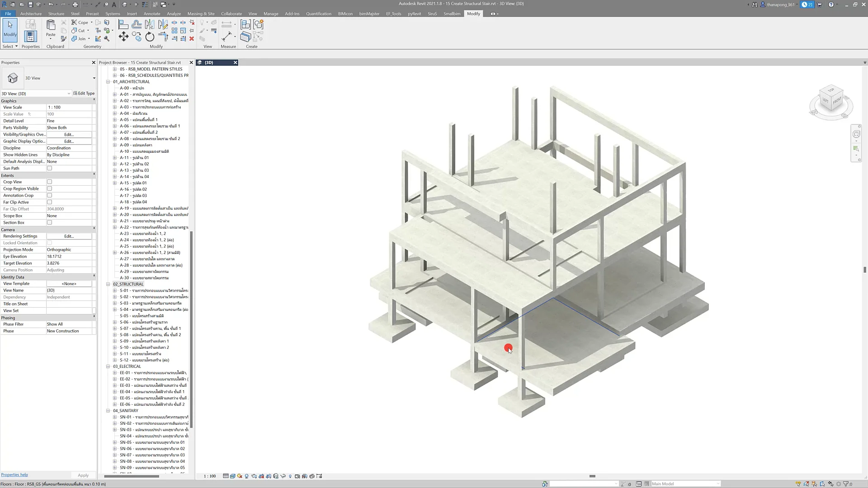Select the Offset tool

[x=137, y=24]
